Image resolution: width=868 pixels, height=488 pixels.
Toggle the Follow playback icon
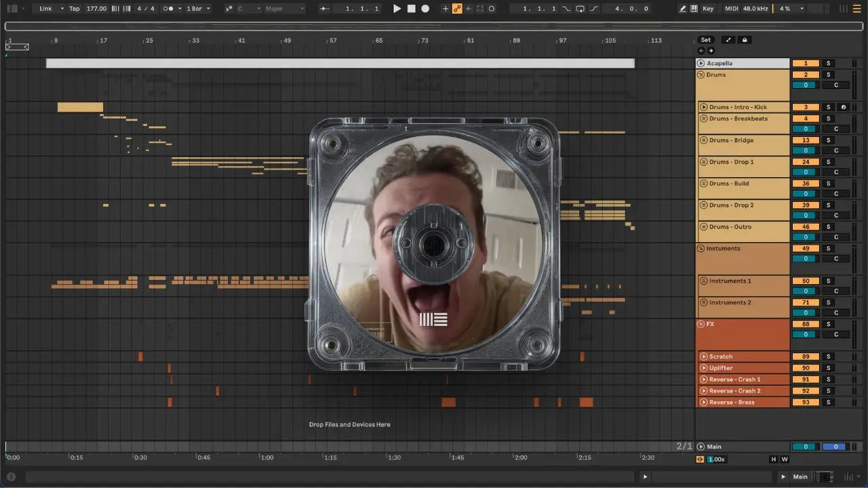click(325, 9)
